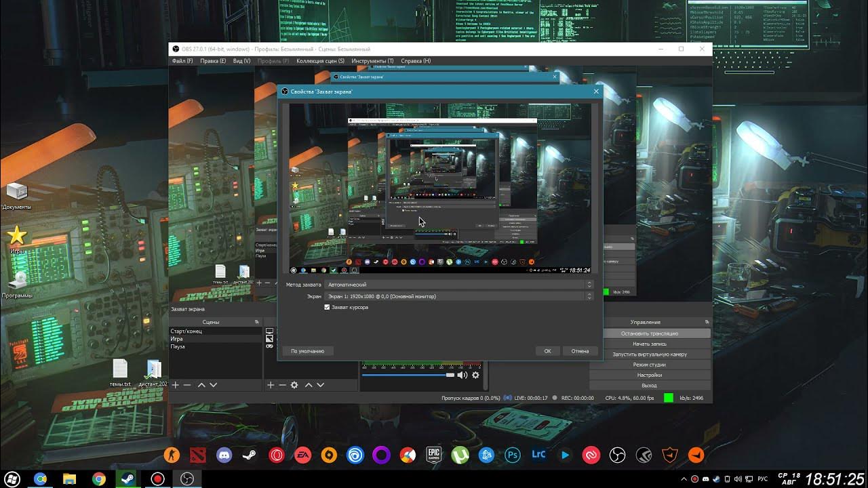This screenshot has width=868, height=488.
Task: Open the темы.txt file on desktop
Action: point(120,373)
